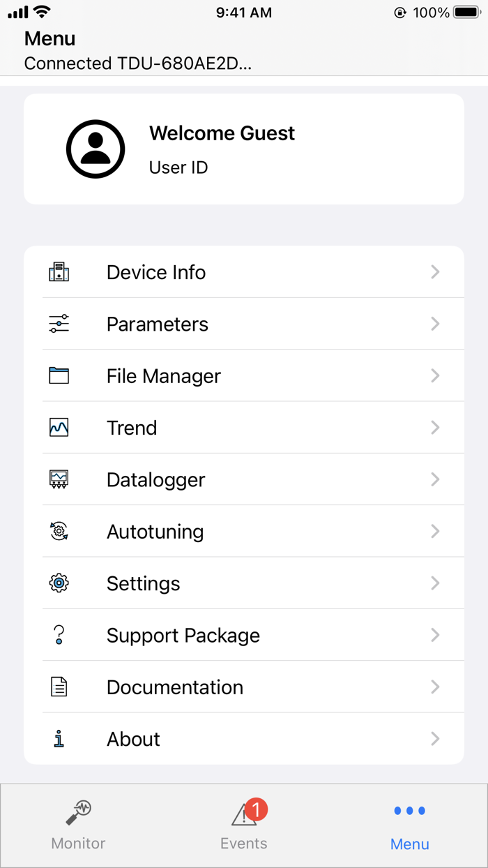The image size is (488, 868).
Task: Open the Support Package menu entry
Action: 183,634
